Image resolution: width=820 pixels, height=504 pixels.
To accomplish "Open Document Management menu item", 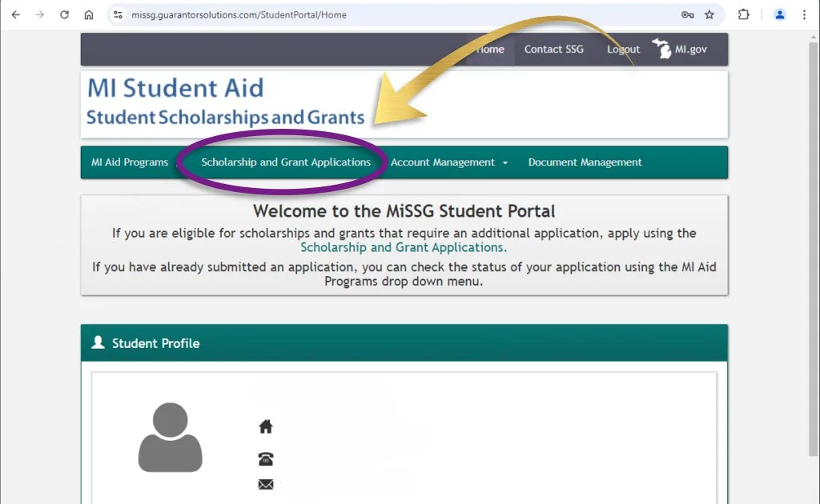I will coord(585,162).
